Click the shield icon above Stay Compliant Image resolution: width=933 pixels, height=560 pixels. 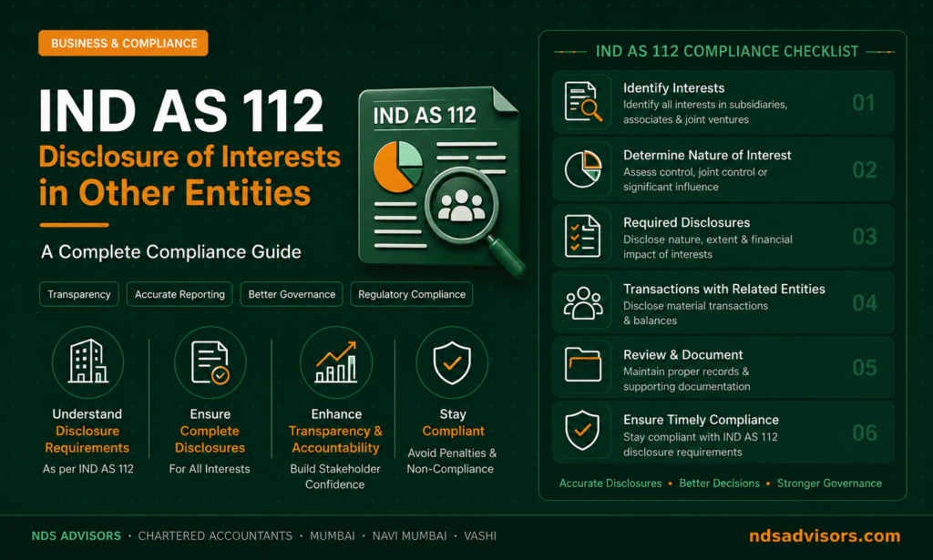coord(452,362)
